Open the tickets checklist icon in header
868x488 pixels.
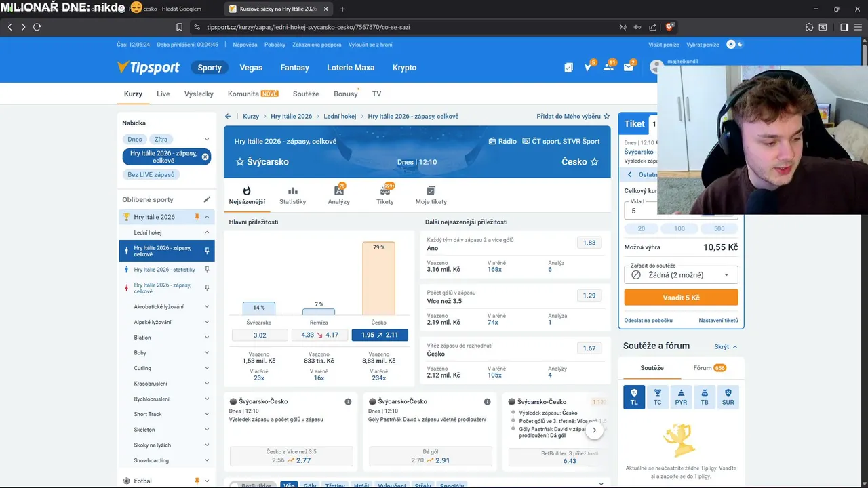point(568,67)
